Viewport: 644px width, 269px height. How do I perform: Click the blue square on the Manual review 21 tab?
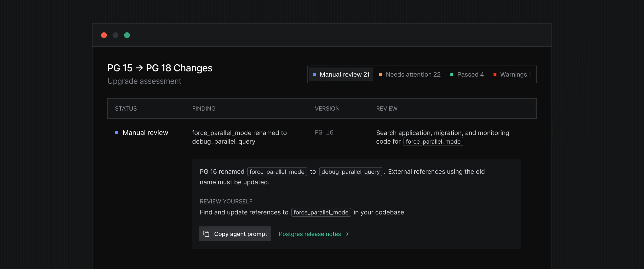coord(314,74)
